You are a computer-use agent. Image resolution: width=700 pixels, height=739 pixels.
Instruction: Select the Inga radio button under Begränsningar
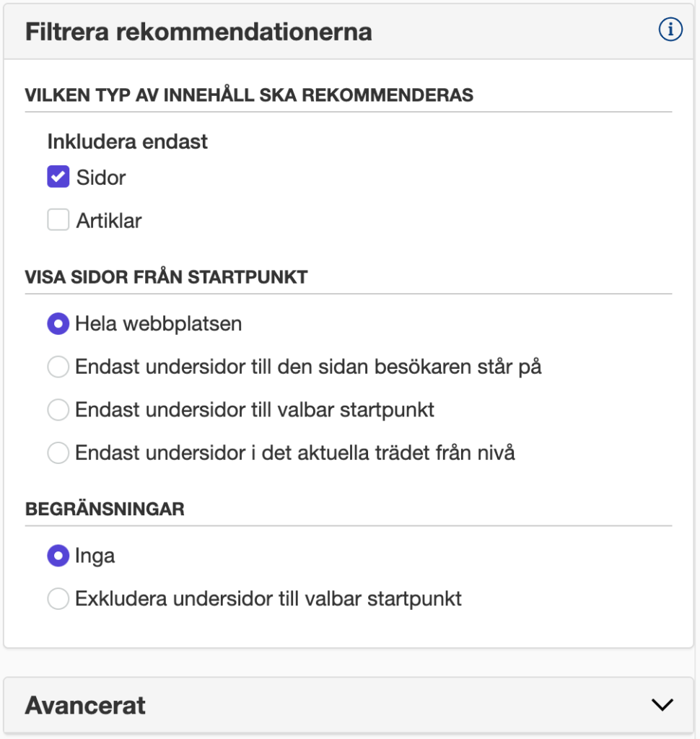tap(58, 556)
